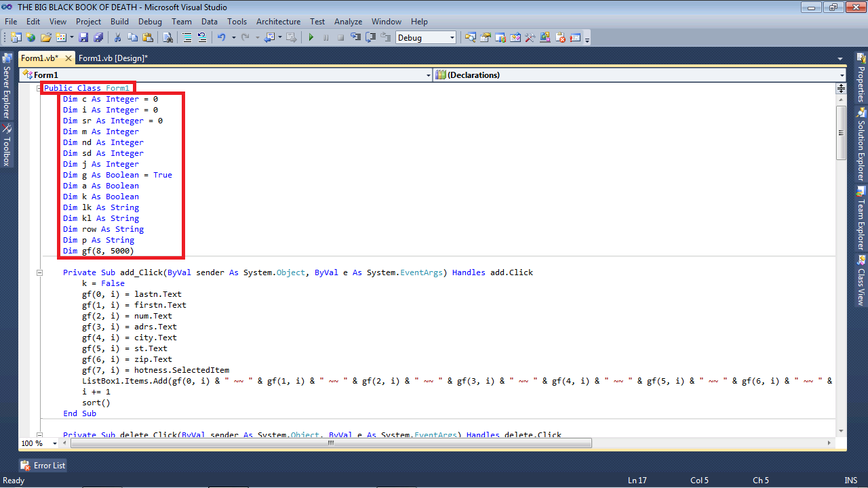Collapse the add_Click sub outline

pyautogui.click(x=39, y=273)
